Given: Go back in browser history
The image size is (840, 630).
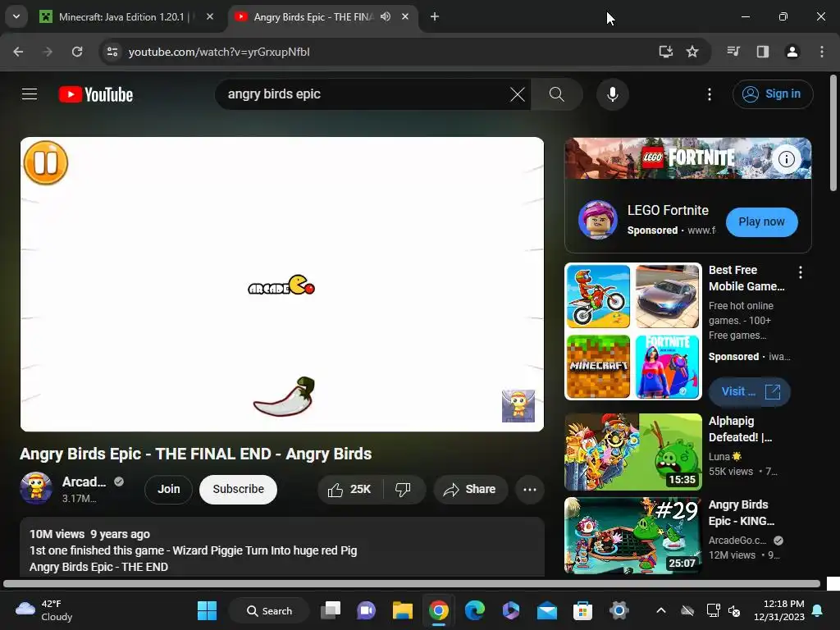Looking at the screenshot, I should click(18, 52).
